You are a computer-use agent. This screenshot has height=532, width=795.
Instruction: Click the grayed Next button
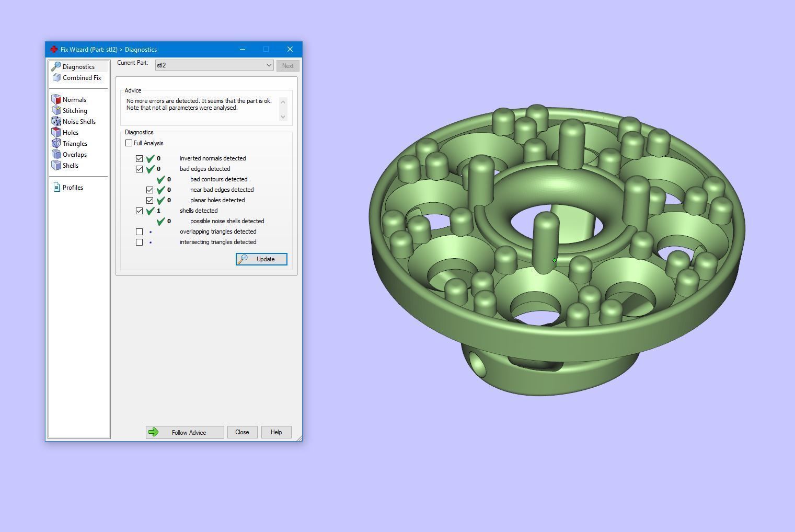[287, 66]
